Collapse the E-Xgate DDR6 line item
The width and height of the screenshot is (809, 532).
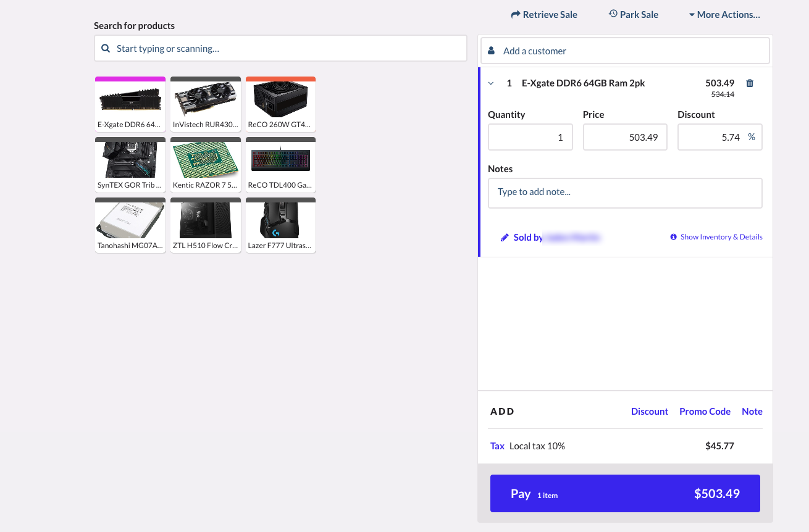(491, 83)
